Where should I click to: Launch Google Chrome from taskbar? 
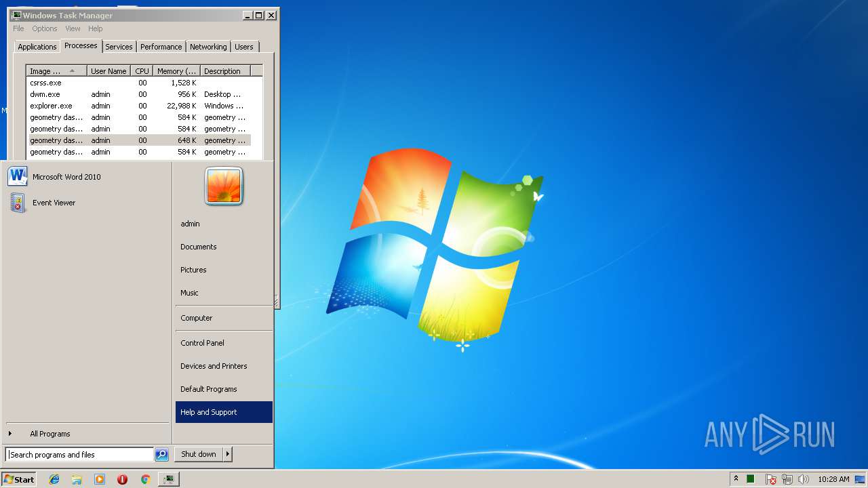pyautogui.click(x=145, y=479)
